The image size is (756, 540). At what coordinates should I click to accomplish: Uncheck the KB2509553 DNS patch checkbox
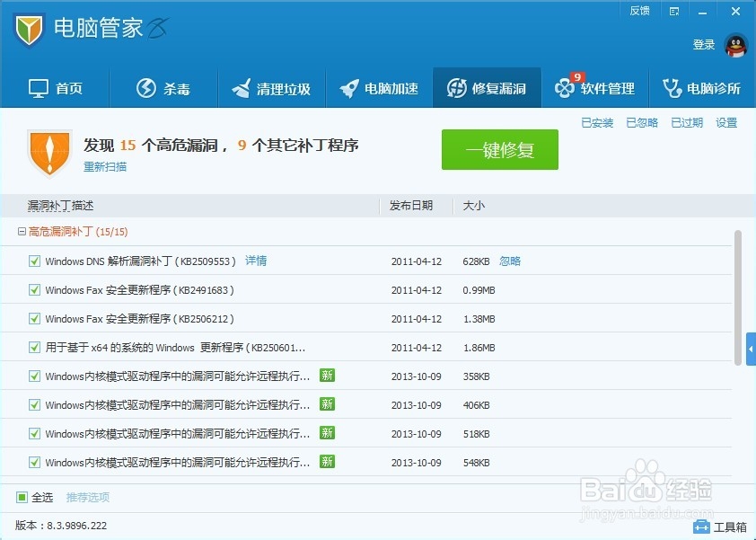[34, 261]
